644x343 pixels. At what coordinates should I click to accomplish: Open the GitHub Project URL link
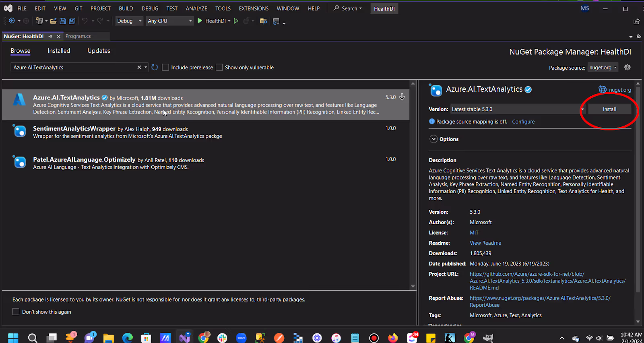pos(548,281)
